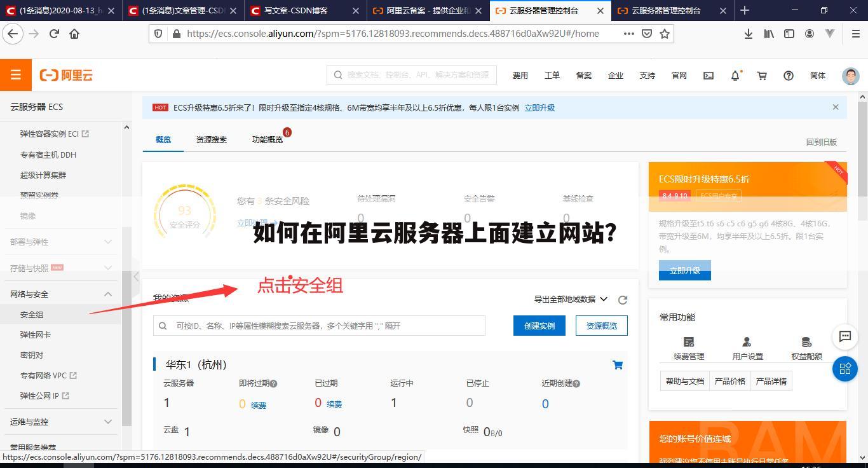Click 回到旧版 link
868x468 pixels.
(822, 142)
